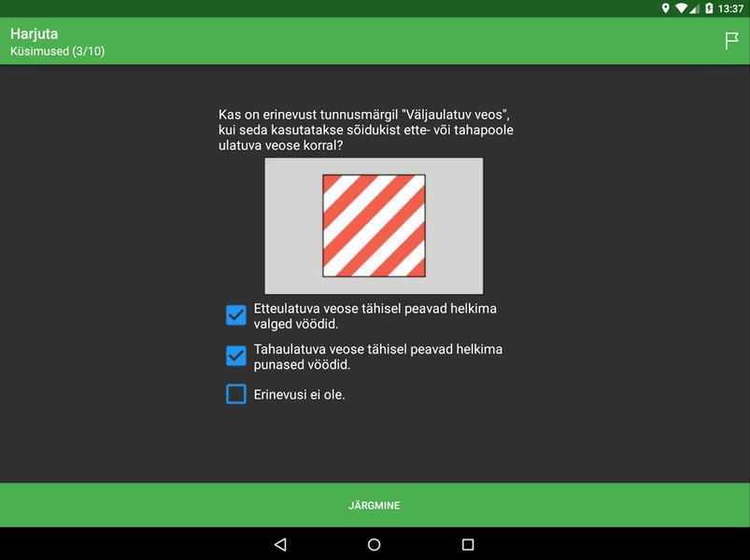
Task: Tap the Wi-Fi signal icon in status bar
Action: [x=681, y=8]
